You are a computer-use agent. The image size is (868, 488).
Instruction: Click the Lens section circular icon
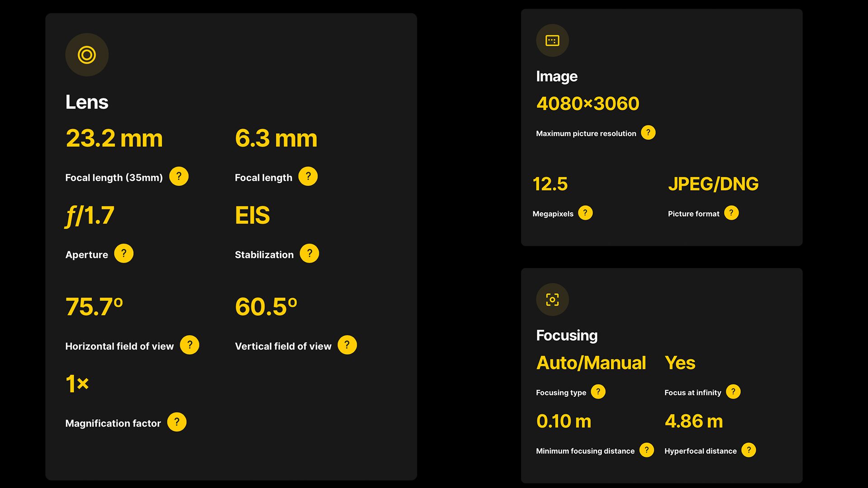pos(87,55)
